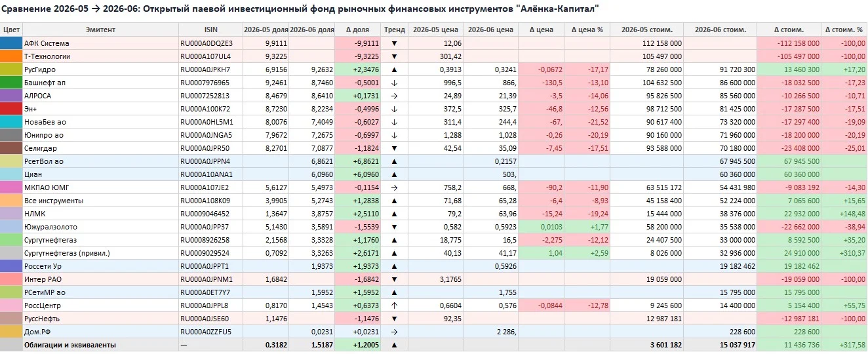
Task: Click the right-arrow trend icon for АЛРОСА
Action: [x=394, y=96]
